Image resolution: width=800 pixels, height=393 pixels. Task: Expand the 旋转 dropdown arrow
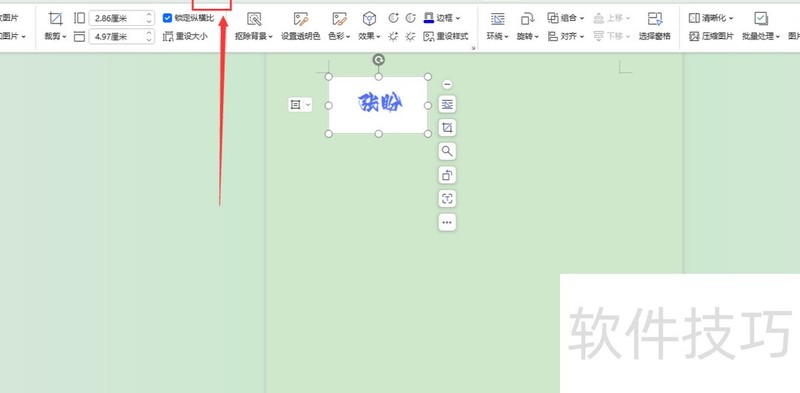point(537,37)
